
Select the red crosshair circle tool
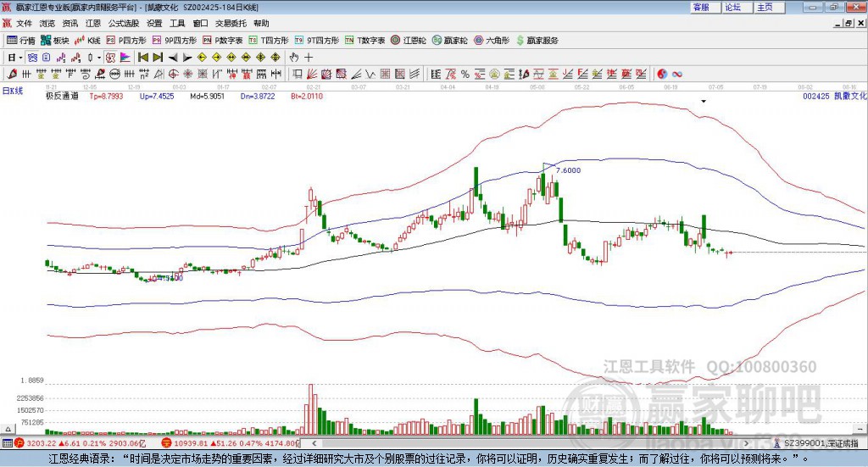173,74
